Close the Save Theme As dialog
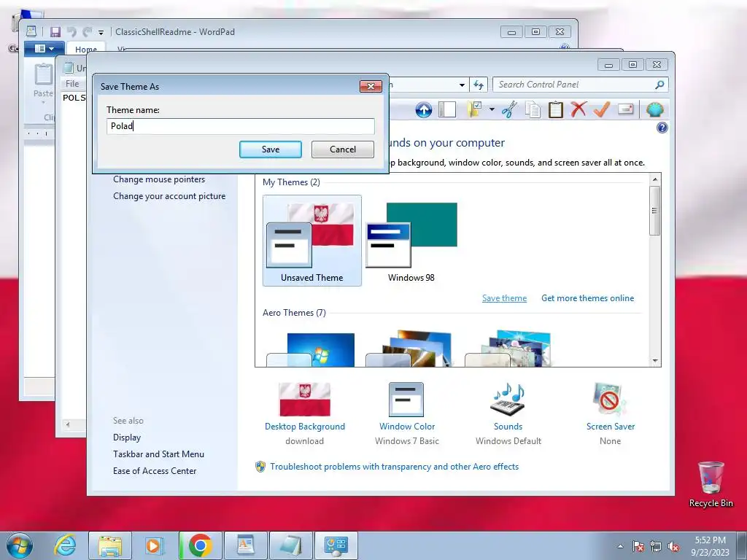 pos(371,86)
